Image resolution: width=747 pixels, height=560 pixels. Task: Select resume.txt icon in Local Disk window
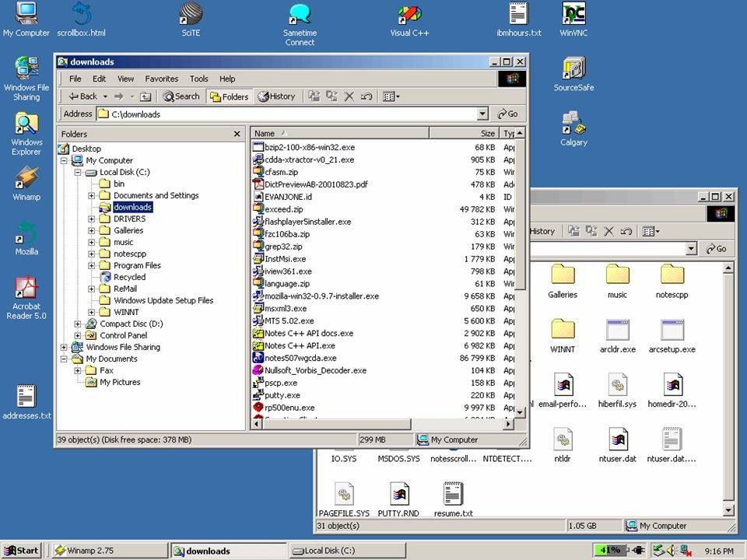click(453, 499)
